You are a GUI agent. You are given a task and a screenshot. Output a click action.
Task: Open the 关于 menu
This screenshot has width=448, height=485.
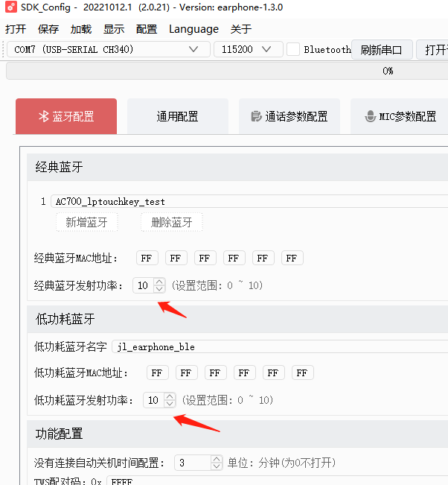click(241, 29)
